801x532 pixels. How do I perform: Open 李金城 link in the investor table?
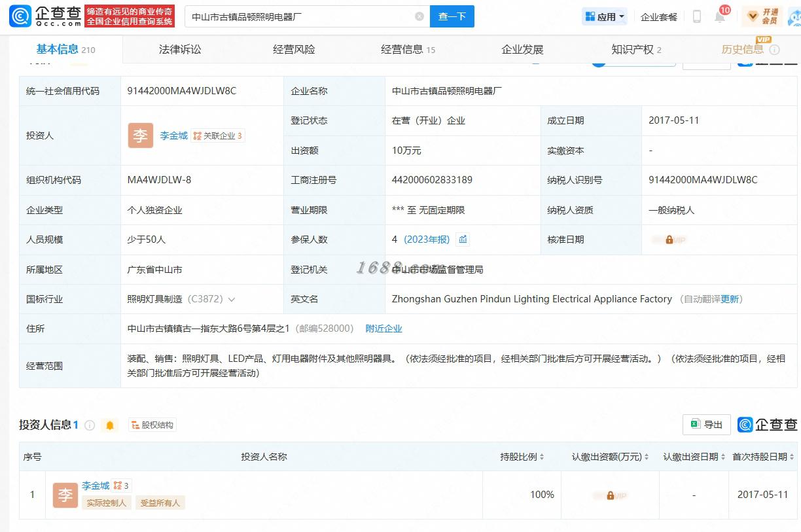click(x=96, y=486)
